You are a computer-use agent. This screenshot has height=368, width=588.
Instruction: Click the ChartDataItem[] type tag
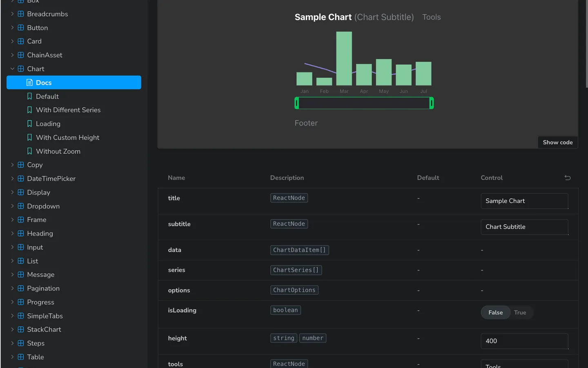pos(299,250)
